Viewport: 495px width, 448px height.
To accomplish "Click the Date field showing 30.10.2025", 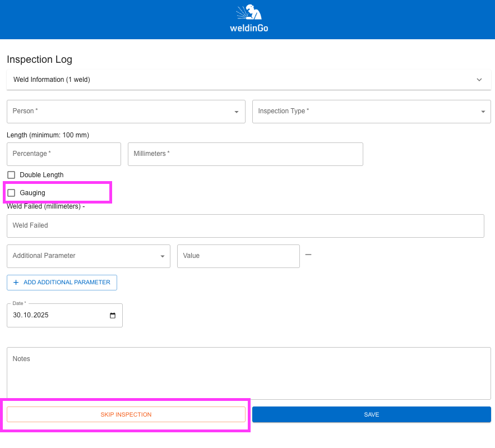I will coord(56,316).
